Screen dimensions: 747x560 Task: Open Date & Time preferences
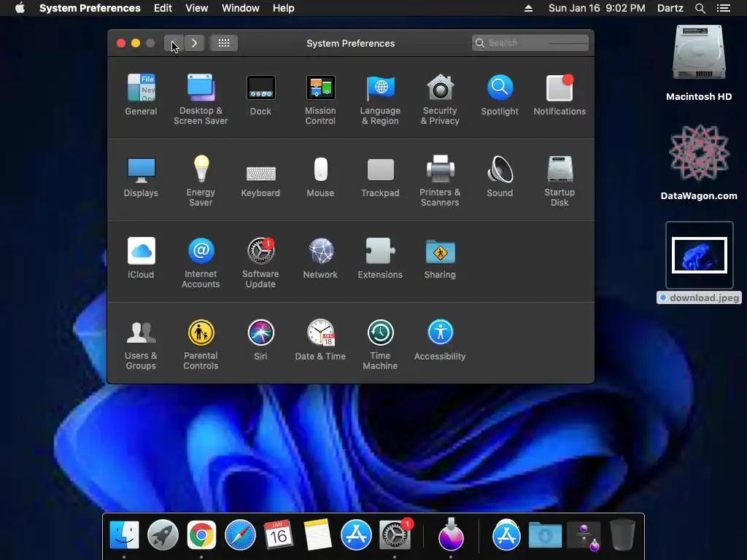pyautogui.click(x=320, y=340)
